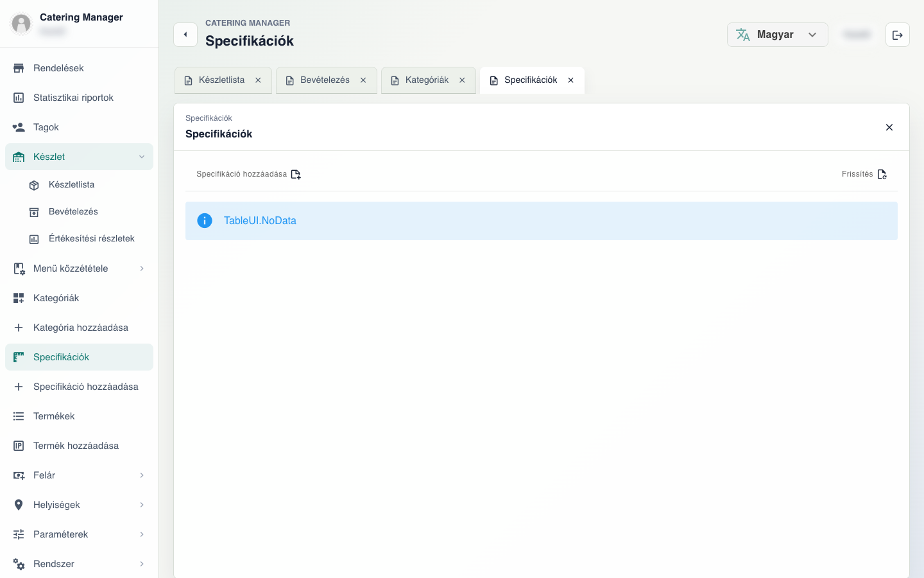Viewport: 924px width, 578px height.
Task: Click the Termékek list icon
Action: click(x=19, y=416)
